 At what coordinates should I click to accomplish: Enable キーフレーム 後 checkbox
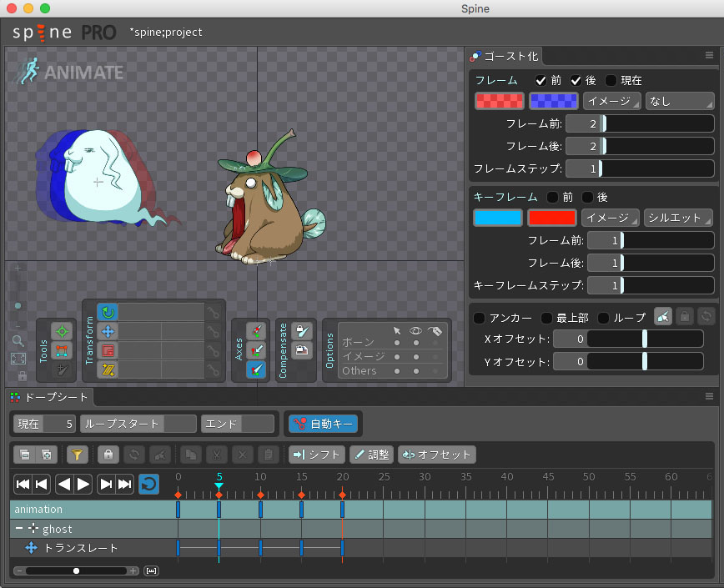click(x=587, y=198)
